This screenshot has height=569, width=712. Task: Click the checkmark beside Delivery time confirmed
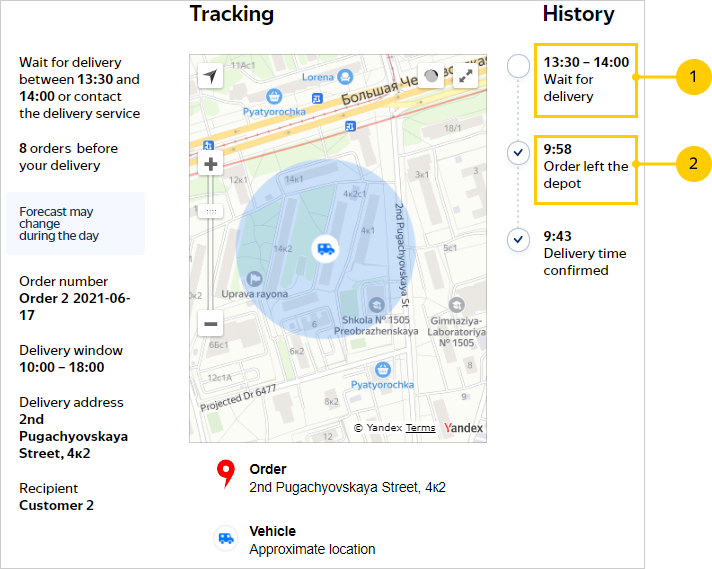518,240
